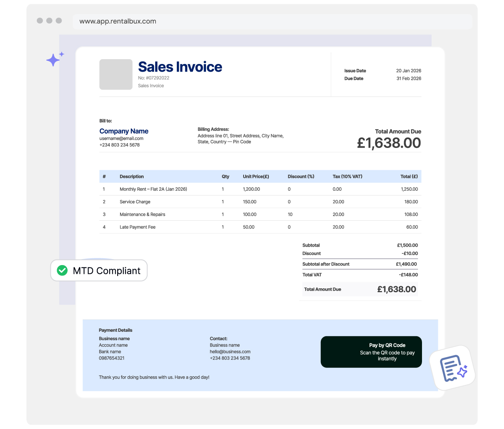Click the Total (£) column header
The height and width of the screenshot is (429, 504).
[x=409, y=177]
